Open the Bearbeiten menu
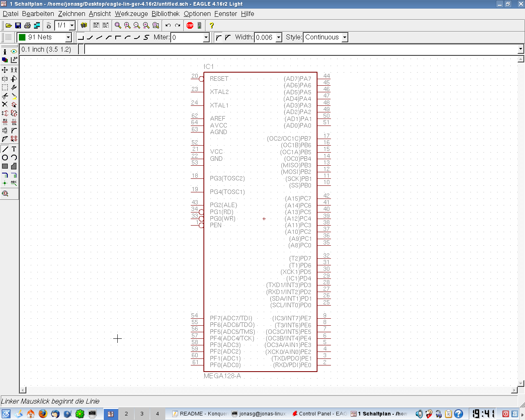Viewport: 525px width, 420px height. point(38,14)
